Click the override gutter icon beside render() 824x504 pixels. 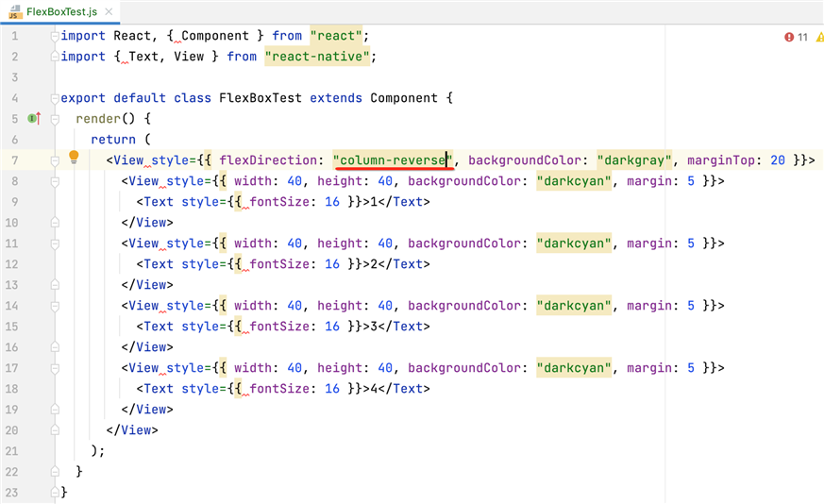(x=34, y=119)
